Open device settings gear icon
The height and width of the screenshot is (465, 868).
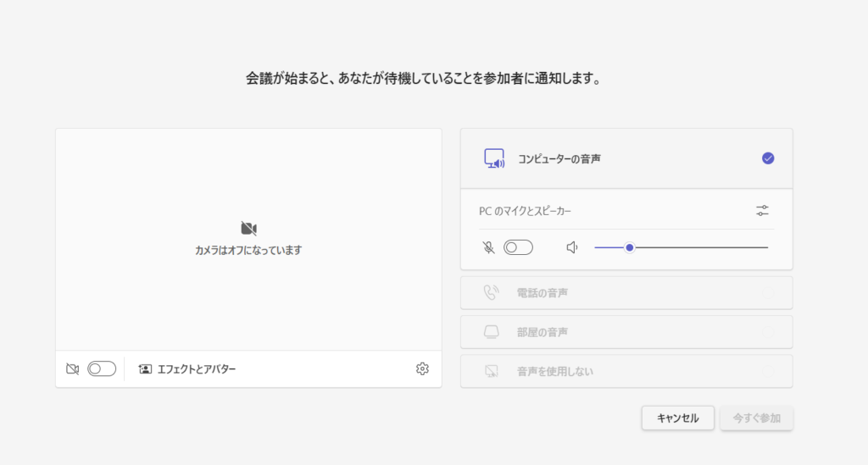[422, 368]
